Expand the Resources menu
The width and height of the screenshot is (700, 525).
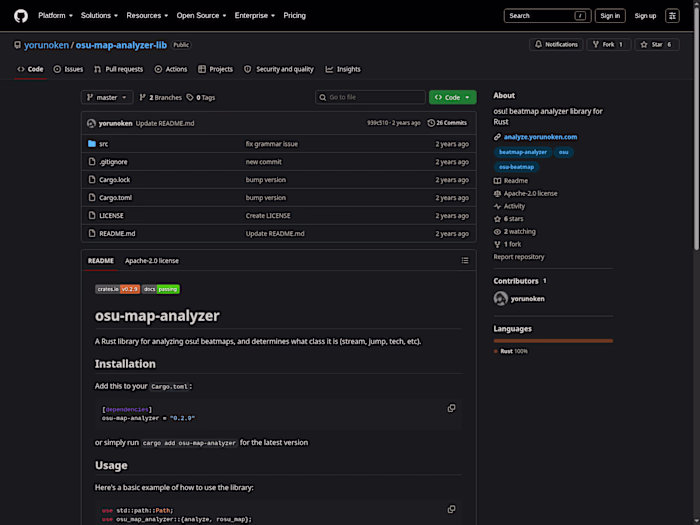[x=147, y=16]
